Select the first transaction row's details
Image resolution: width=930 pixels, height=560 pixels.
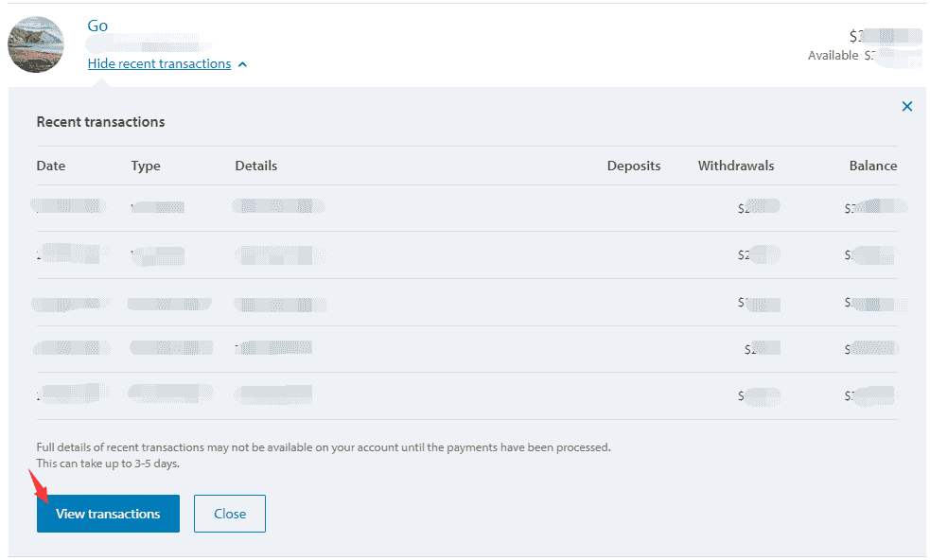pos(278,206)
